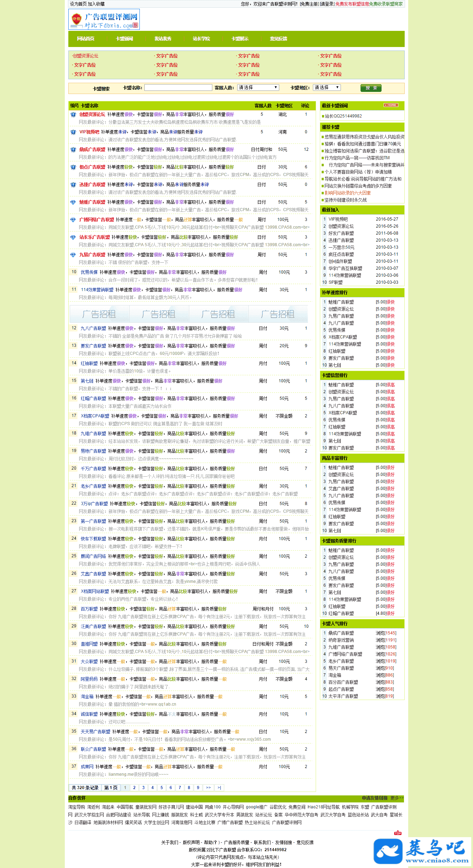
Task: Click 版权声明 in the footer
Action: coord(191,842)
